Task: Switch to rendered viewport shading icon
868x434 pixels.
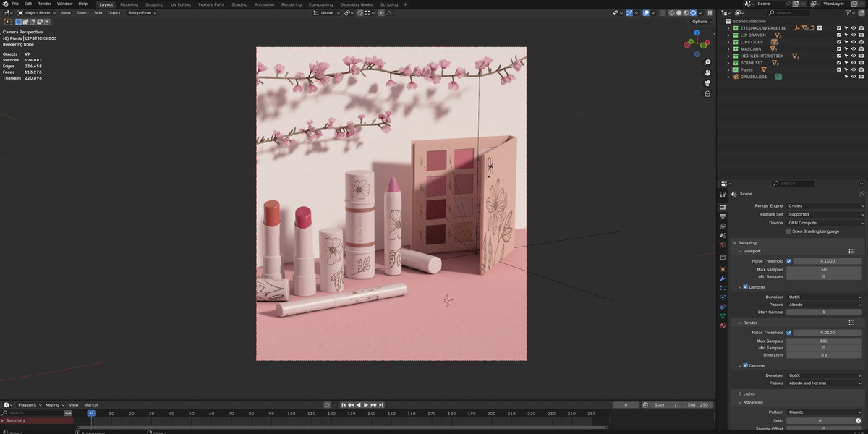Action: pos(694,13)
